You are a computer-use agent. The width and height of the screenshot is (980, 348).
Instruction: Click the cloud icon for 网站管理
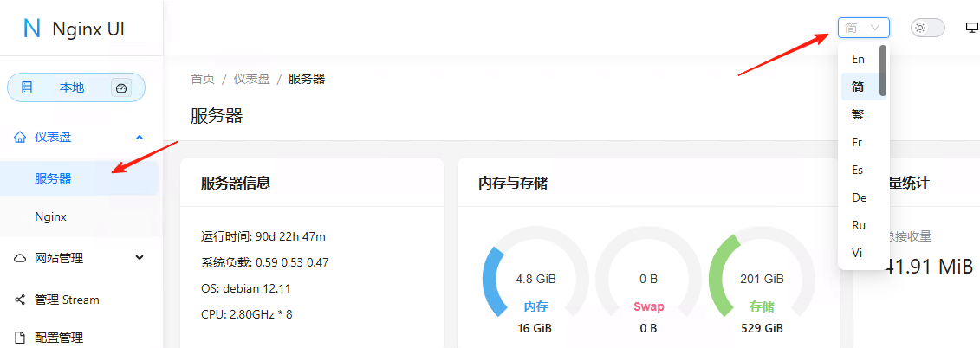(20, 258)
